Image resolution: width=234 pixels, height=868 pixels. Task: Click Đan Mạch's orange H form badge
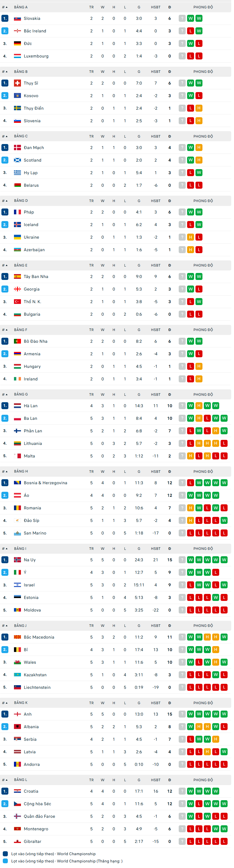[199, 148]
